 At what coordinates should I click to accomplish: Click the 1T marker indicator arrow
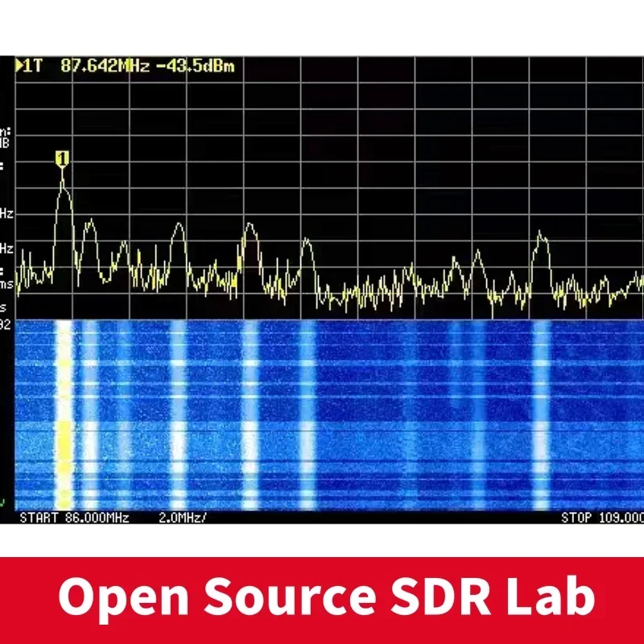click(x=19, y=66)
